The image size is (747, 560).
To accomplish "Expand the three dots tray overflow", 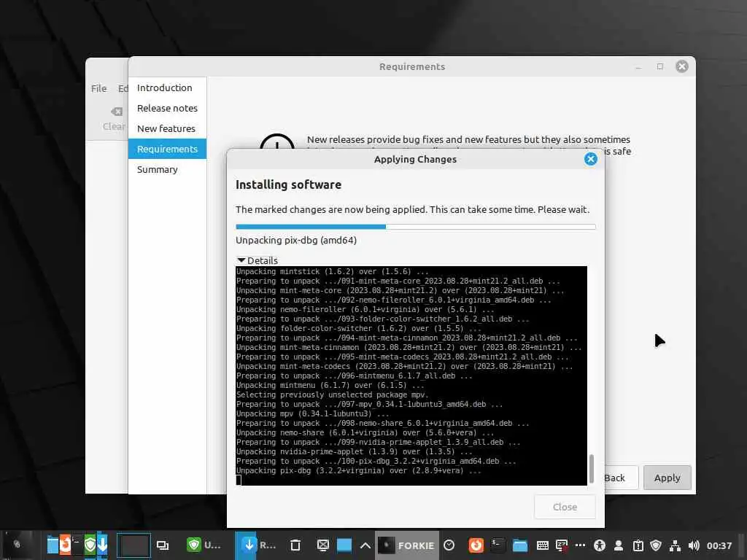I will (x=580, y=545).
